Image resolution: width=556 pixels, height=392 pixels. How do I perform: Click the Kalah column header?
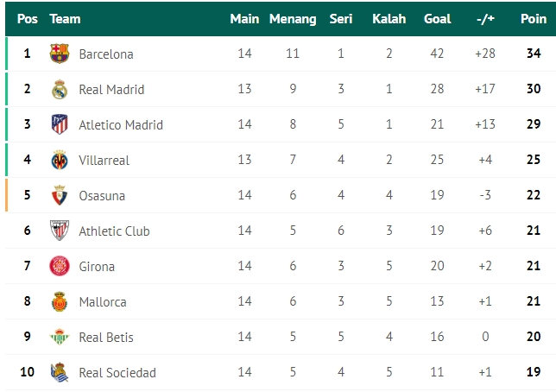coord(389,19)
